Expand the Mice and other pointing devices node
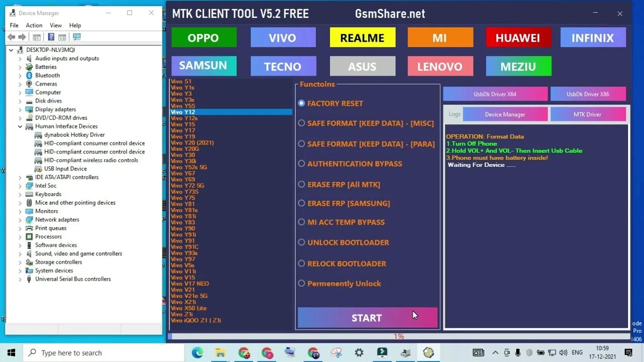The height and width of the screenshot is (362, 644). tap(20, 203)
